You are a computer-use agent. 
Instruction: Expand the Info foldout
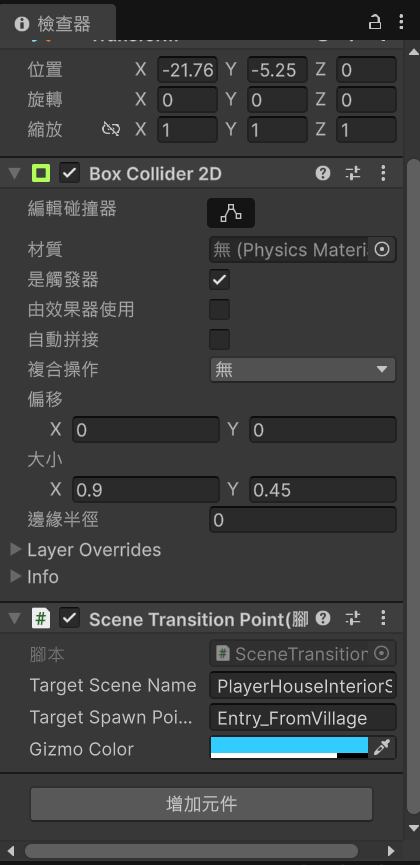pos(35,576)
